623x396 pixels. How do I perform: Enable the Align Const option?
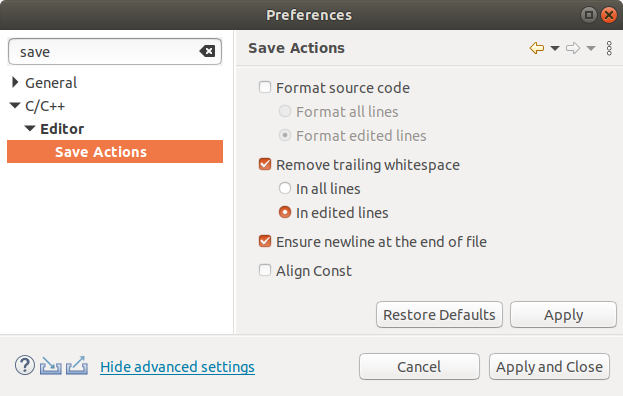pos(265,270)
